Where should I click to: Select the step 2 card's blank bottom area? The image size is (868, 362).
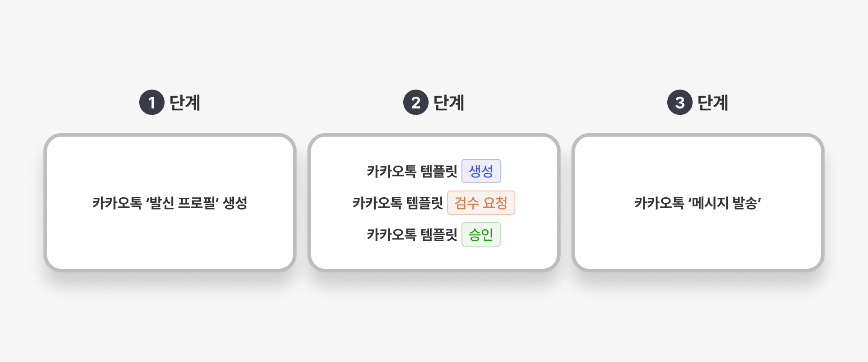[x=434, y=259]
